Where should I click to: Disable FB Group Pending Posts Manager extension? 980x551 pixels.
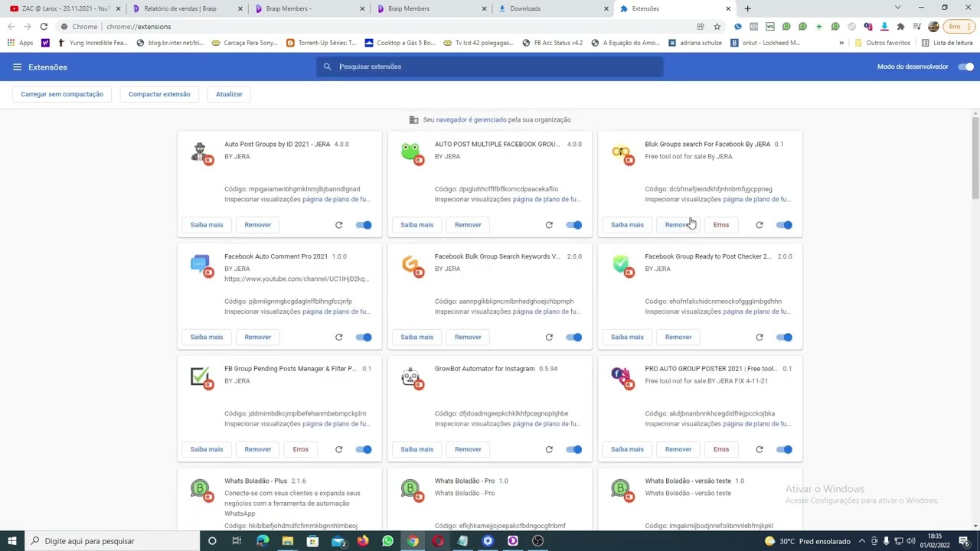[x=364, y=449]
